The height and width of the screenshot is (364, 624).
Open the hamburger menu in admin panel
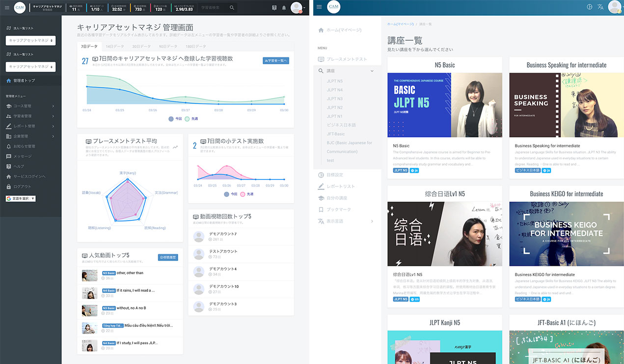[7, 7]
